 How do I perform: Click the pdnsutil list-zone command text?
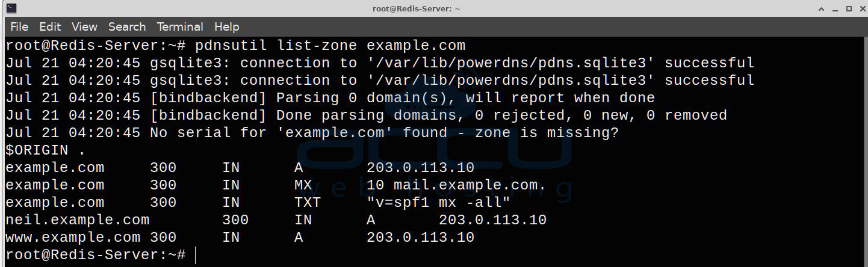330,45
